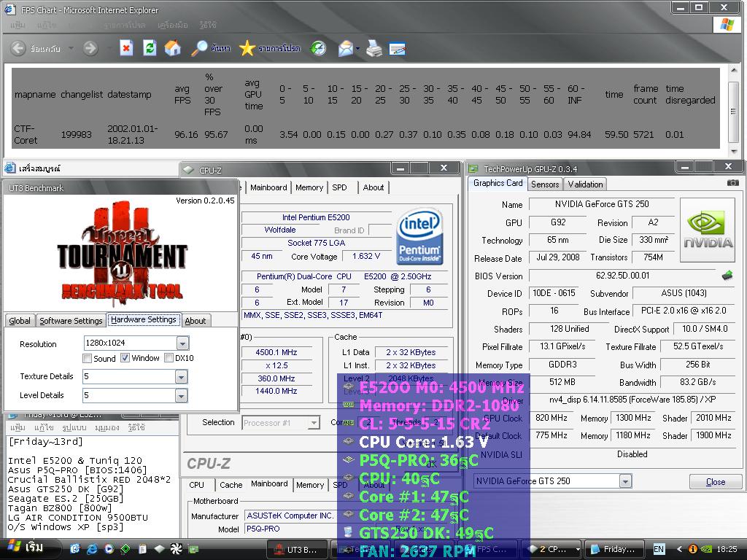Image resolution: width=747 pixels, height=560 pixels.
Task: Print the page with the printer icon
Action: [x=374, y=48]
